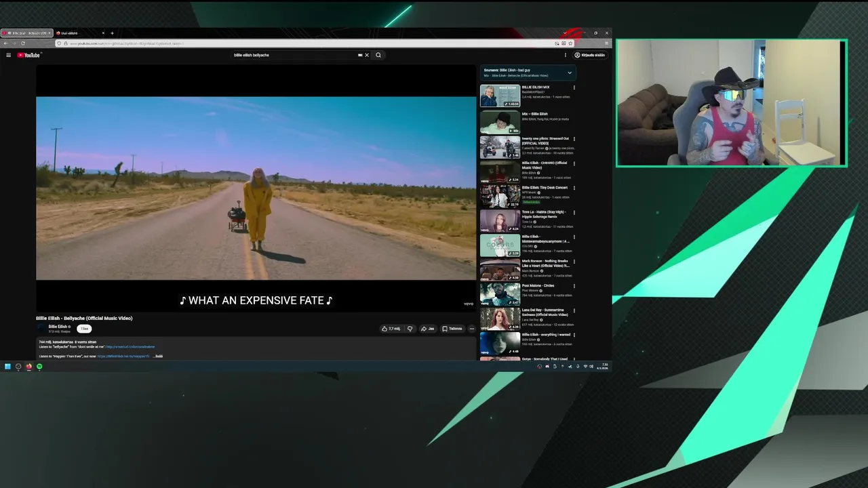This screenshot has width=868, height=488.
Task: Open YouTube settings three-dot menu
Action: (565, 55)
